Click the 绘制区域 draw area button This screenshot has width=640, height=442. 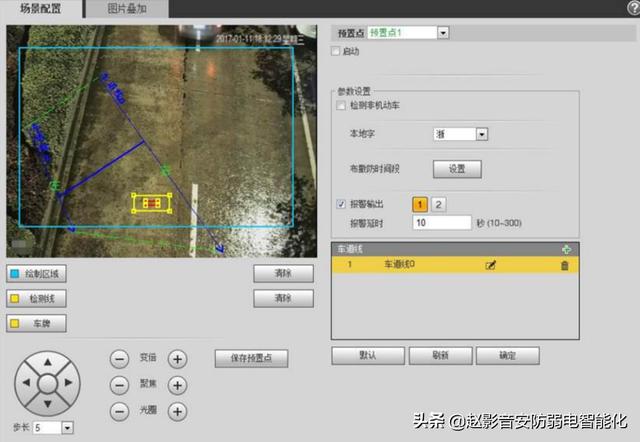(36, 273)
